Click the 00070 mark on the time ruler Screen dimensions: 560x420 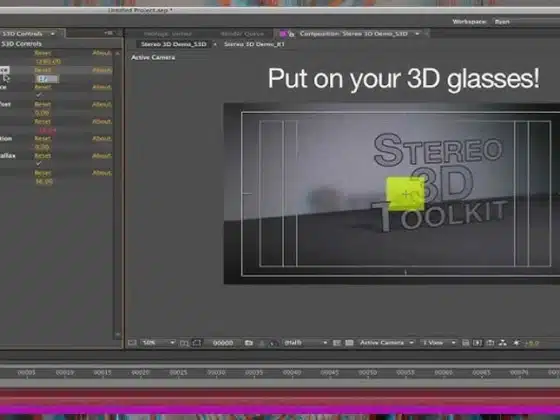[519, 372]
